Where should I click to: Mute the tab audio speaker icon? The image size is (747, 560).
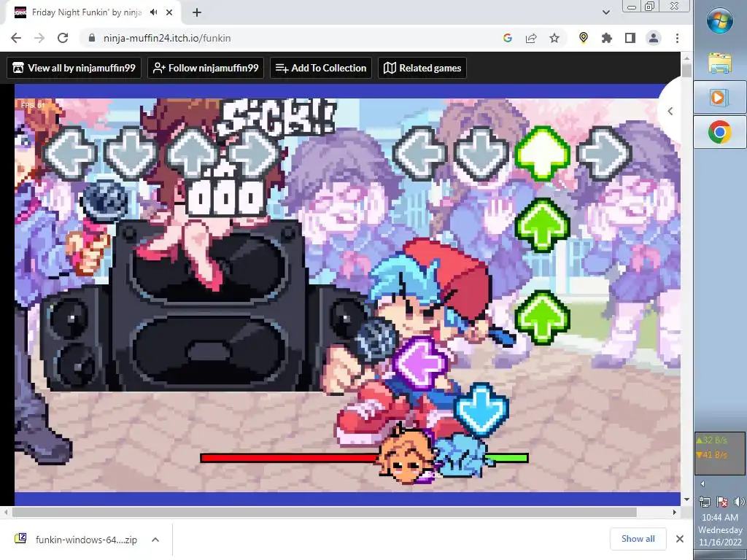[x=153, y=12]
